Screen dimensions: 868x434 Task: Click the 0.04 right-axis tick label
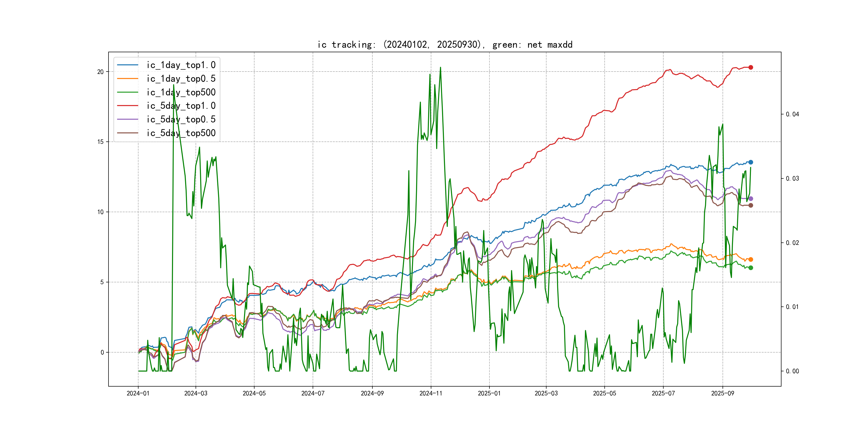point(792,114)
